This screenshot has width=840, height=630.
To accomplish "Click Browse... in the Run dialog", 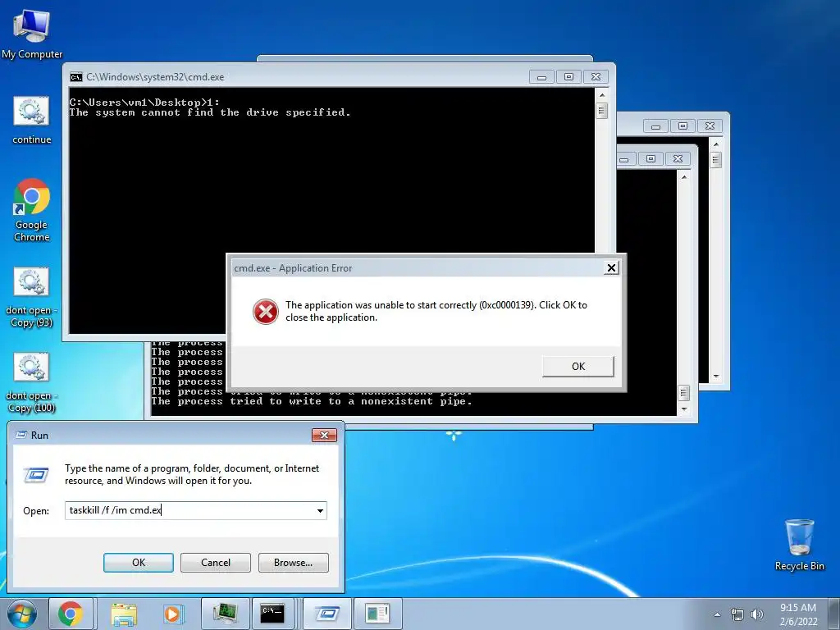I will click(293, 563).
